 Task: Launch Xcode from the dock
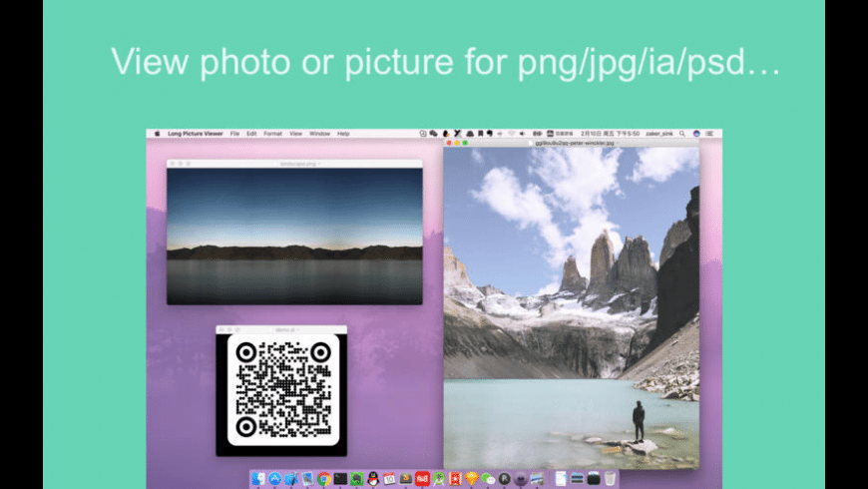click(291, 478)
